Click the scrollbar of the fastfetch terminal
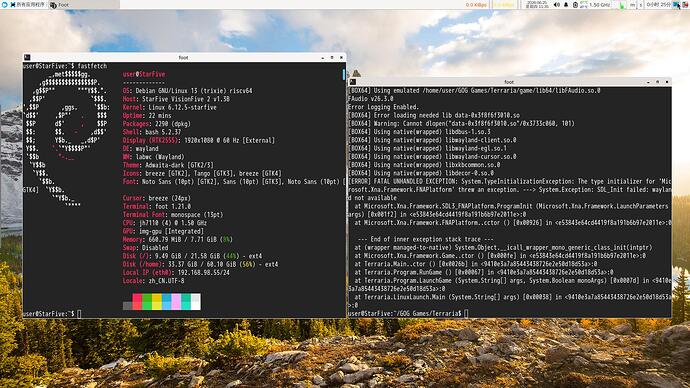The height and width of the screenshot is (388, 690). tap(344, 74)
